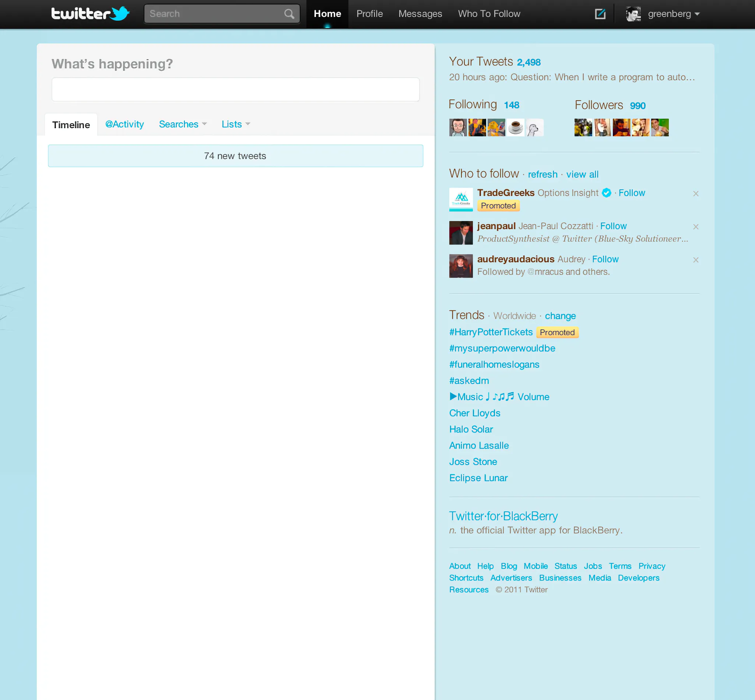This screenshot has height=700, width=755.
Task: Click the Promoted badge under TradeGreeks
Action: pos(498,206)
